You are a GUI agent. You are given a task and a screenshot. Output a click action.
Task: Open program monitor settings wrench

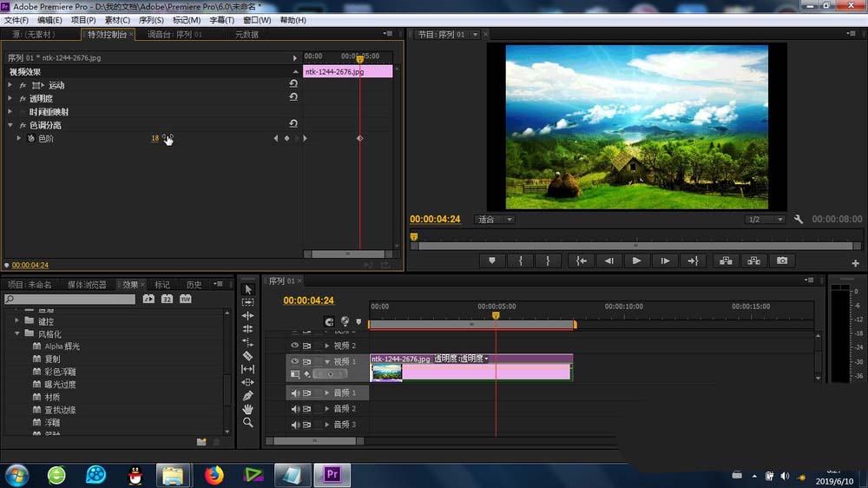[x=799, y=220]
